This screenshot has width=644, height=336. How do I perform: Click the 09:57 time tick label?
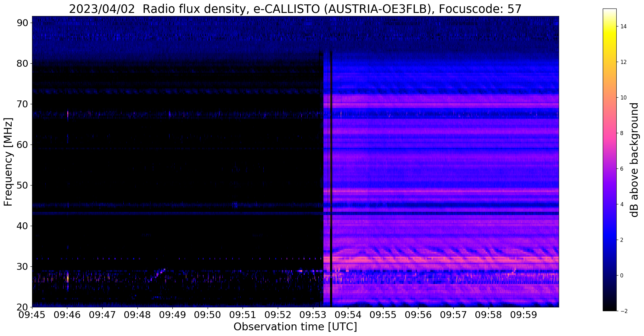point(453,315)
